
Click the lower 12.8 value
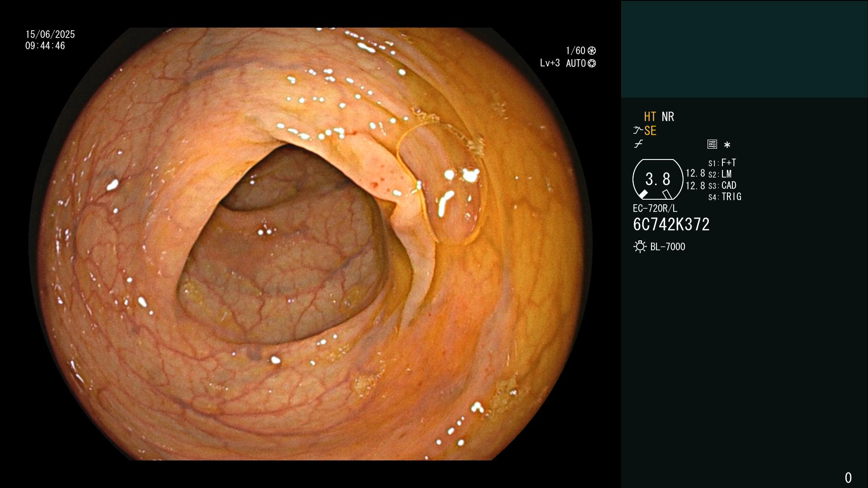click(695, 186)
